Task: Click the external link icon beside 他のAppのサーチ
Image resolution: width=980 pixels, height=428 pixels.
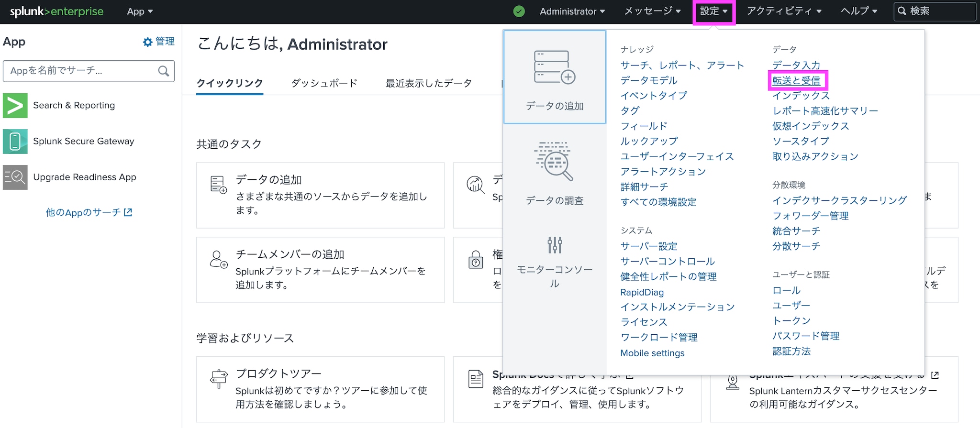Action: coord(128,212)
